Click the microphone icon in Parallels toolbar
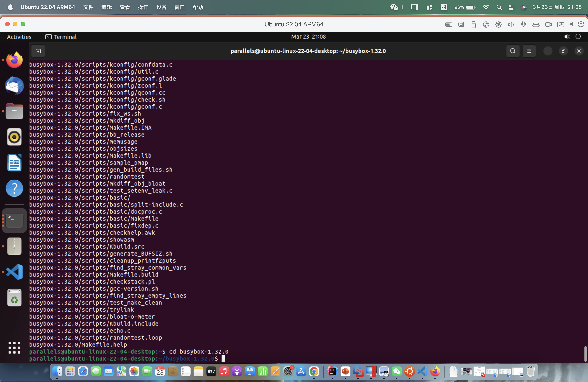 coord(523,25)
